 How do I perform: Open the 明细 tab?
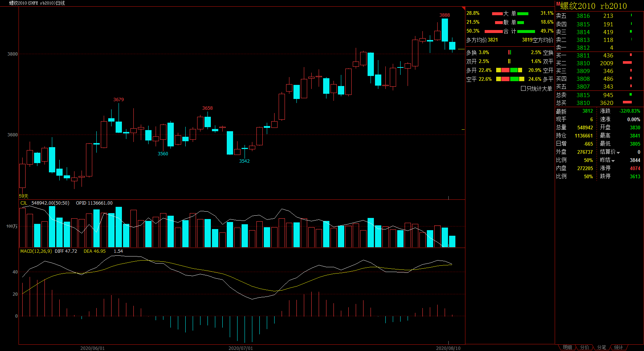tap(567, 347)
